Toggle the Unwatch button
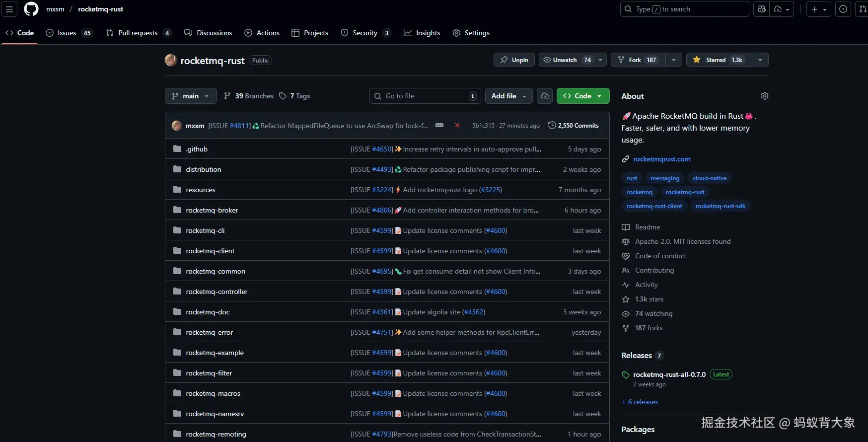The height and width of the screenshot is (442, 868). tap(567, 60)
